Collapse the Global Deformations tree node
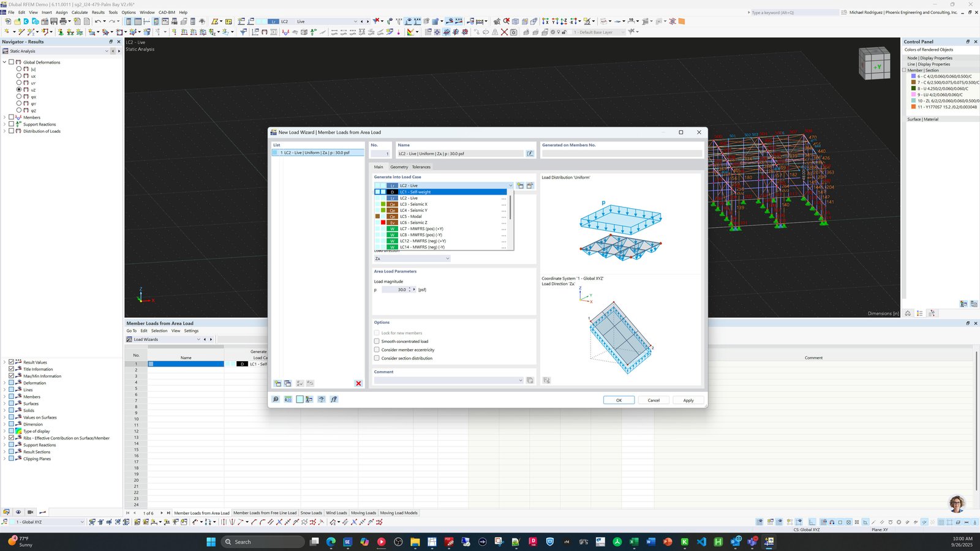The height and width of the screenshot is (551, 980). click(4, 62)
